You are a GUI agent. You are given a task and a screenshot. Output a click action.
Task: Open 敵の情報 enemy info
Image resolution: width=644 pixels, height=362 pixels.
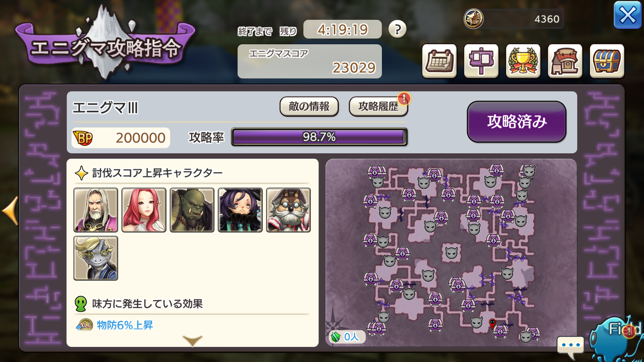pos(309,106)
